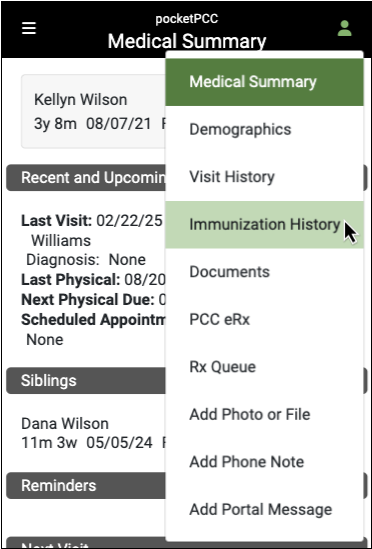
Task: Select Add Portal Message
Action: (x=264, y=510)
